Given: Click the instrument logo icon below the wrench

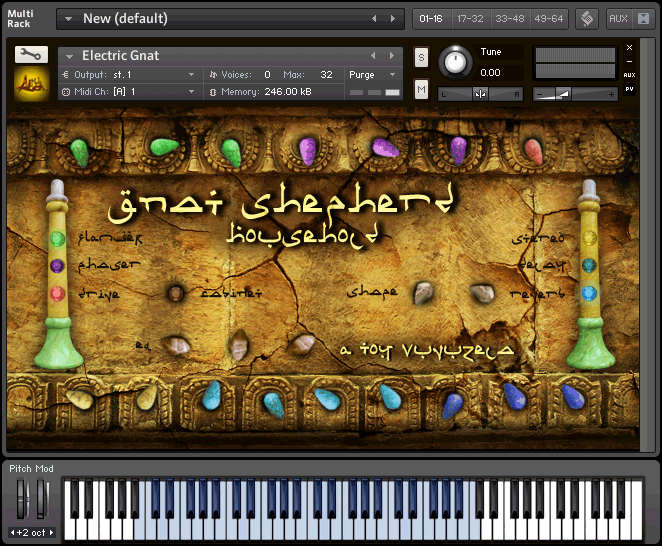Looking at the screenshot, I should click(30, 84).
